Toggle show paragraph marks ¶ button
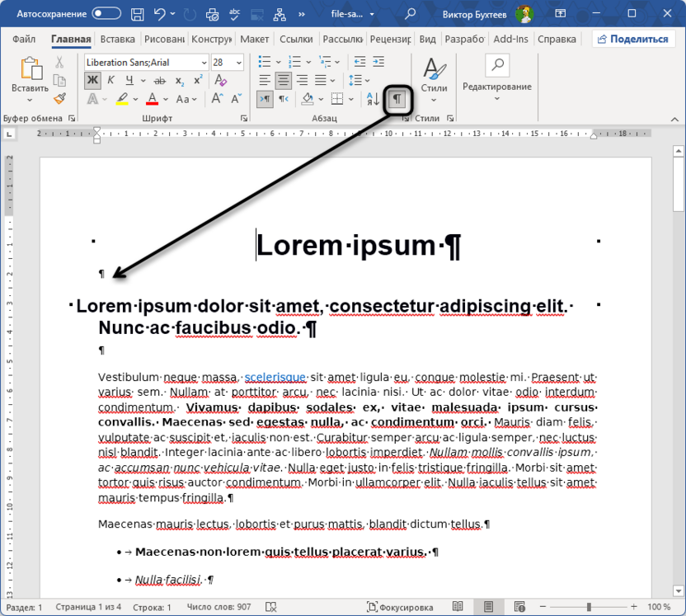 click(x=397, y=99)
